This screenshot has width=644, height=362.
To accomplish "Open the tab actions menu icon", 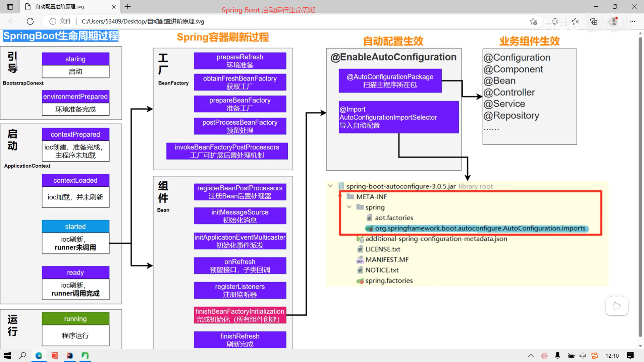I will (x=10, y=7).
